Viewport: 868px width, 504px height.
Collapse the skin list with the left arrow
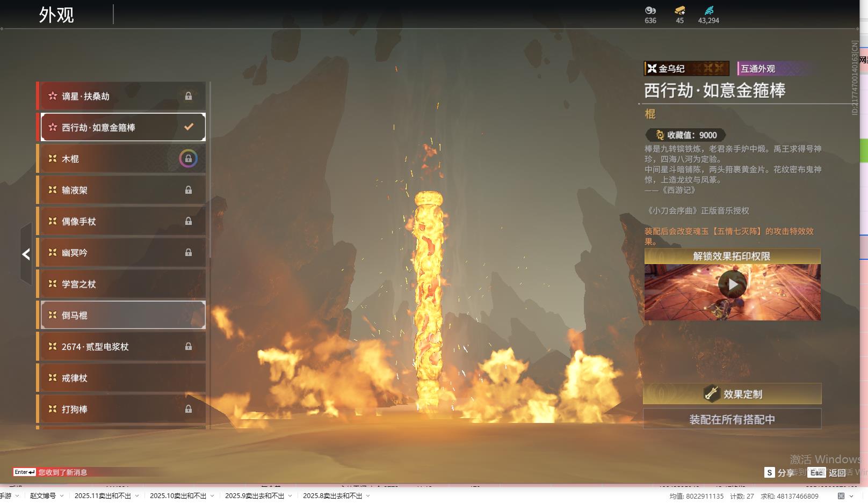(x=26, y=254)
